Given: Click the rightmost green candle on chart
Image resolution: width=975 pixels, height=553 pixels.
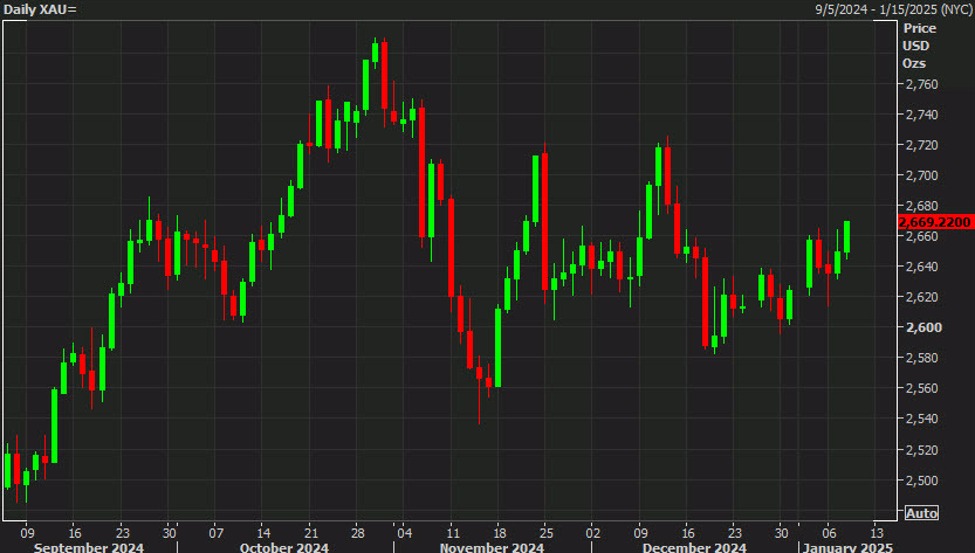Looking at the screenshot, I should [x=847, y=237].
